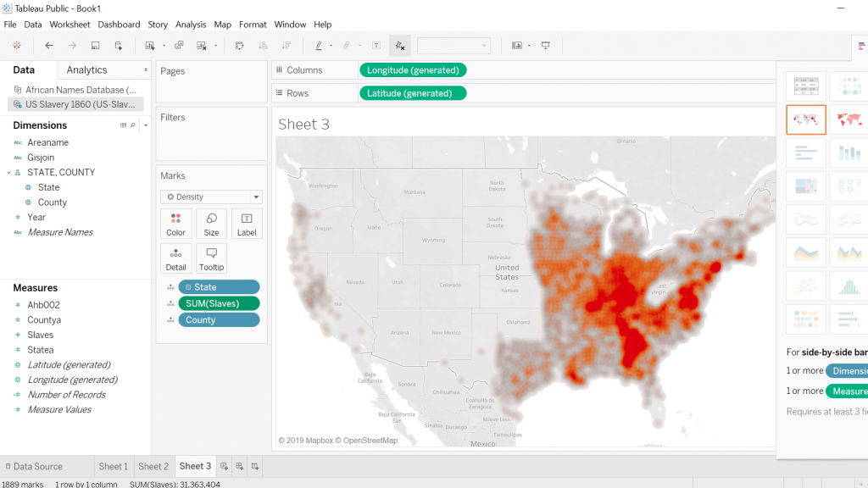Open the Size marks card
868x488 pixels.
click(x=211, y=224)
